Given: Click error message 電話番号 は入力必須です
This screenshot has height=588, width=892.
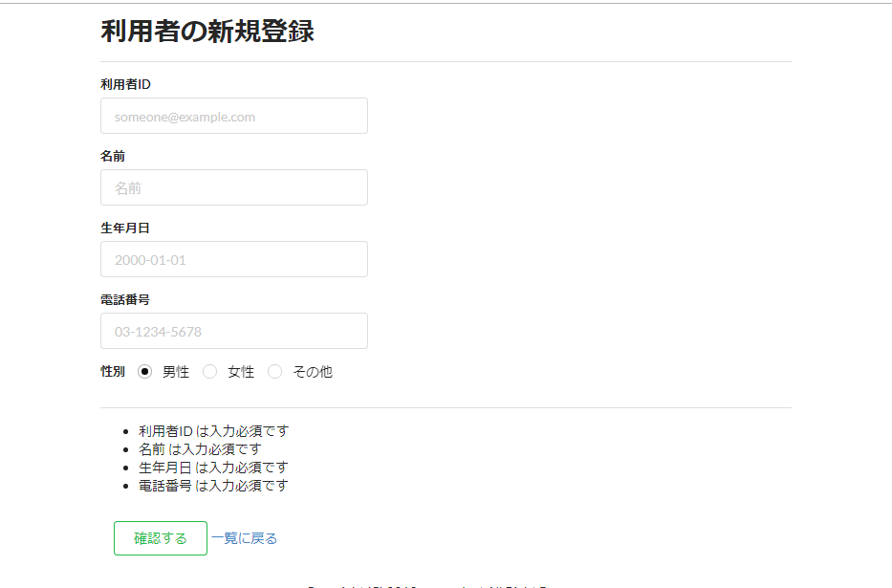Looking at the screenshot, I should click(214, 486).
